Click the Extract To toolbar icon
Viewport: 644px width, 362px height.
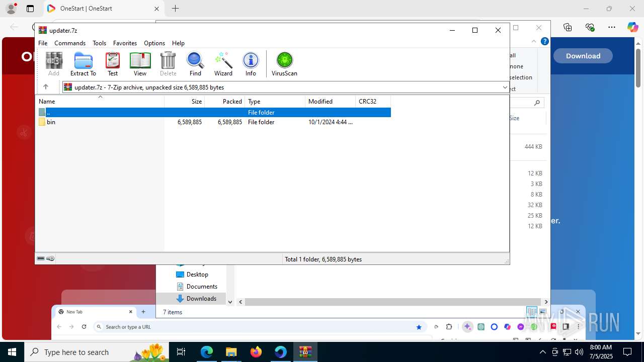point(83,64)
